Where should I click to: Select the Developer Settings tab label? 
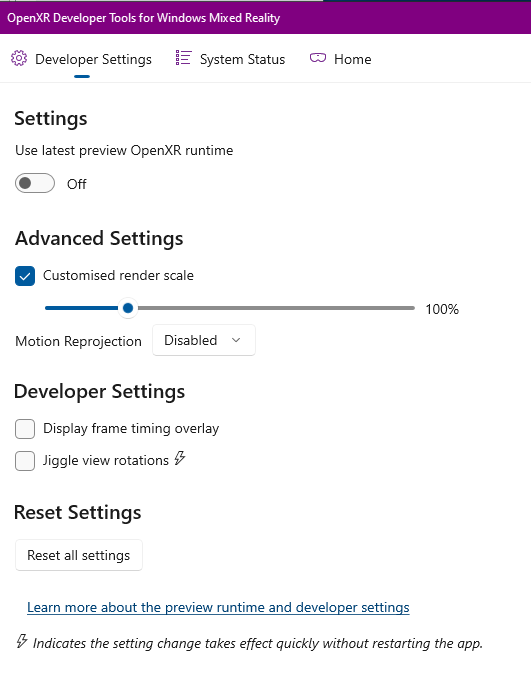(93, 59)
